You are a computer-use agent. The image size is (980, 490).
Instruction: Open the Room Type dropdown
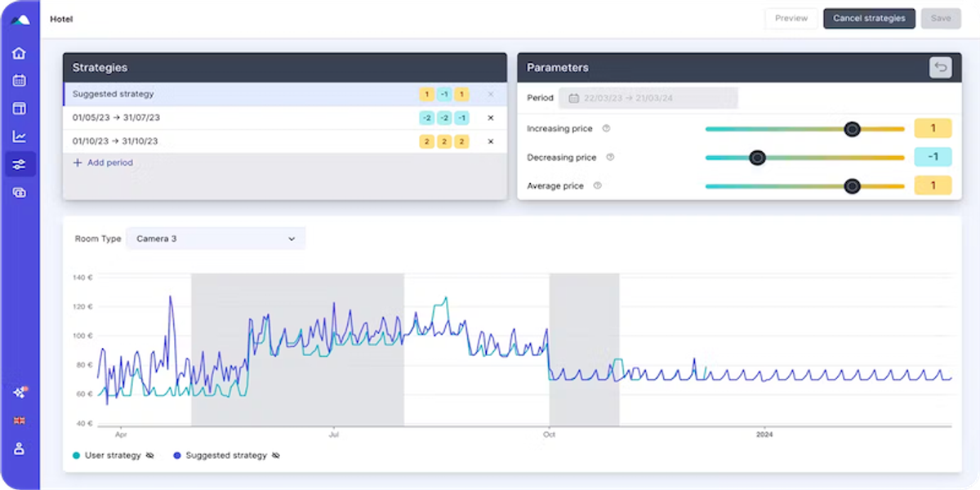(x=216, y=238)
